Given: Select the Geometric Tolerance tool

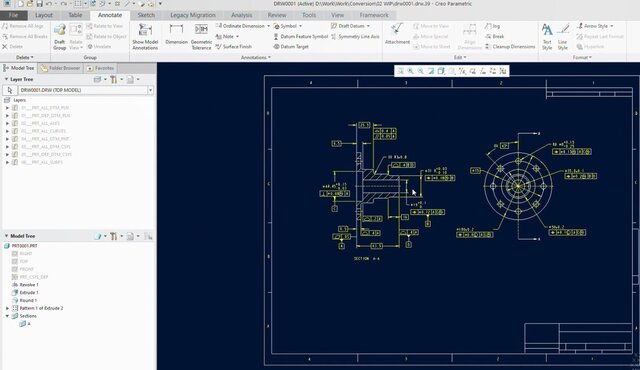Looking at the screenshot, I should pyautogui.click(x=201, y=37).
